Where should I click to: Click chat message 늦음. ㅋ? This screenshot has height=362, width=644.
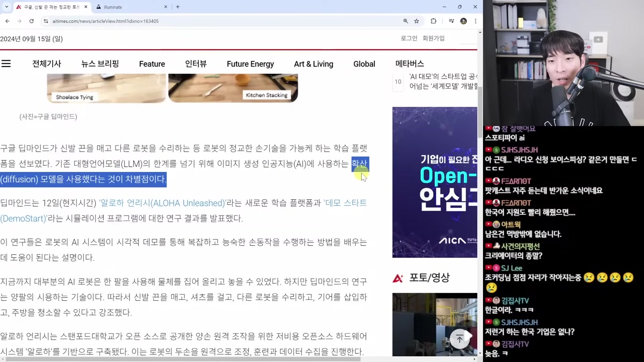[x=497, y=353]
